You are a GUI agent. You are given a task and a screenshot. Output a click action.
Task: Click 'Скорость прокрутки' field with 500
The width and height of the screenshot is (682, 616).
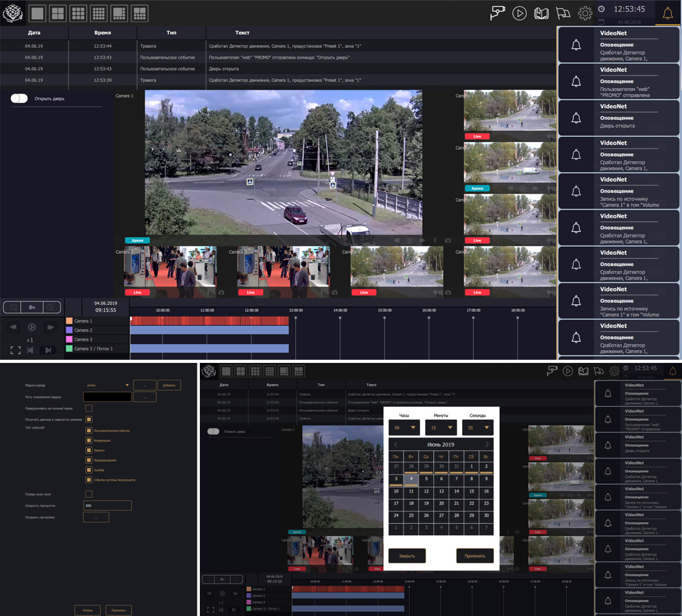pos(107,506)
